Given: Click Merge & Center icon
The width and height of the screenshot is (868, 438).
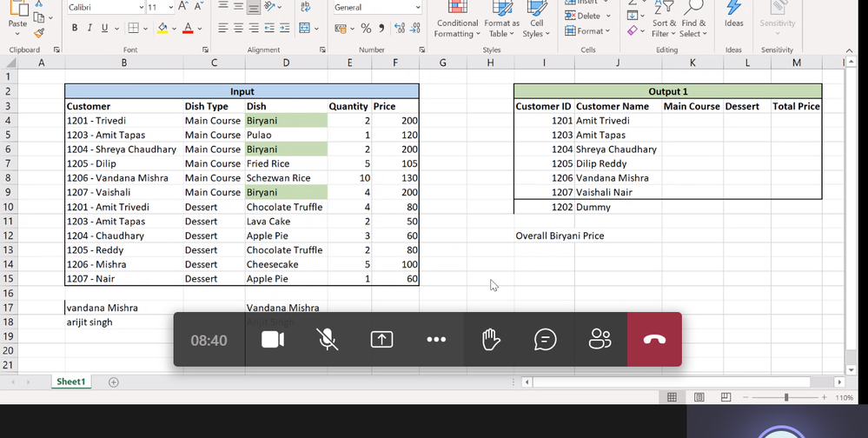Looking at the screenshot, I should (304, 28).
